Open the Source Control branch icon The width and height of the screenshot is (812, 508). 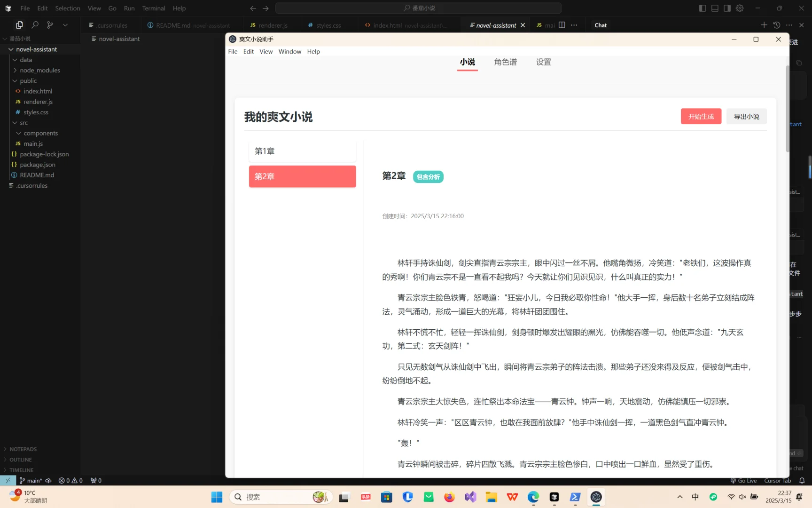click(x=50, y=25)
